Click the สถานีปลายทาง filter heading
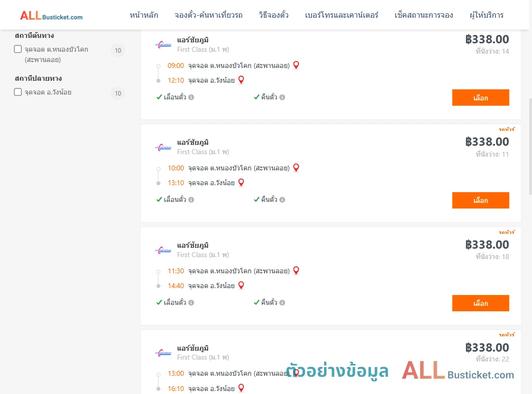 [38, 78]
